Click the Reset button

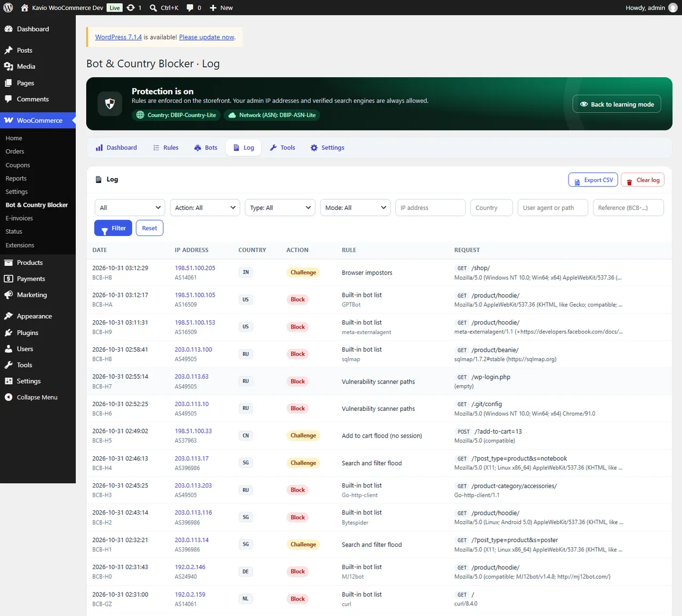pos(150,228)
